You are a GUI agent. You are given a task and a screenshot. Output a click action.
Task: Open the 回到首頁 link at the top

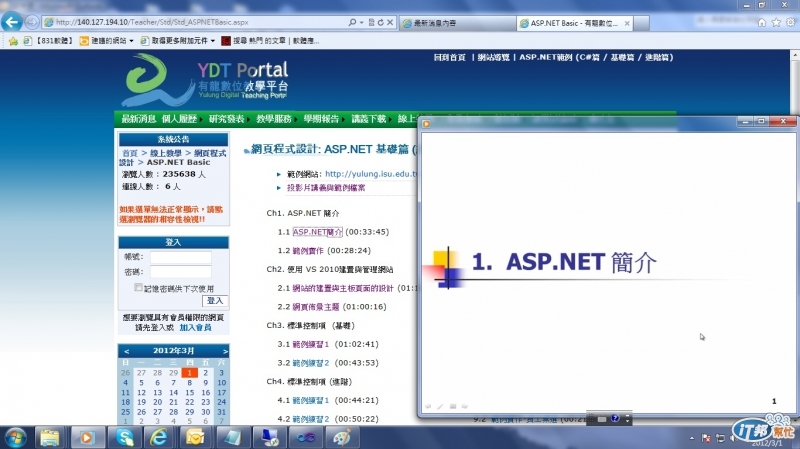tap(449, 57)
